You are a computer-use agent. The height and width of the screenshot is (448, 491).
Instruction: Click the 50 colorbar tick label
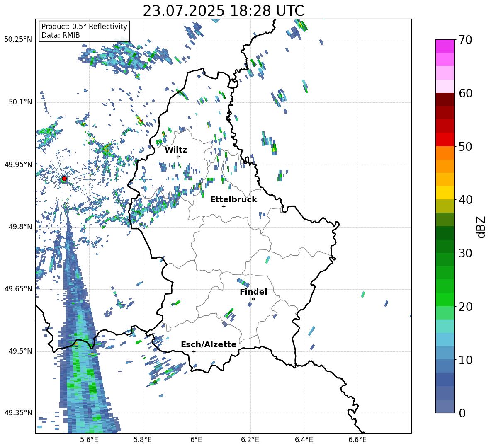(x=465, y=146)
